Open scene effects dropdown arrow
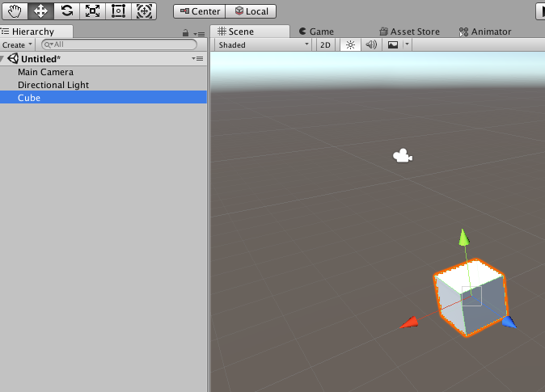Screen dimensions: 545x392 coord(407,44)
